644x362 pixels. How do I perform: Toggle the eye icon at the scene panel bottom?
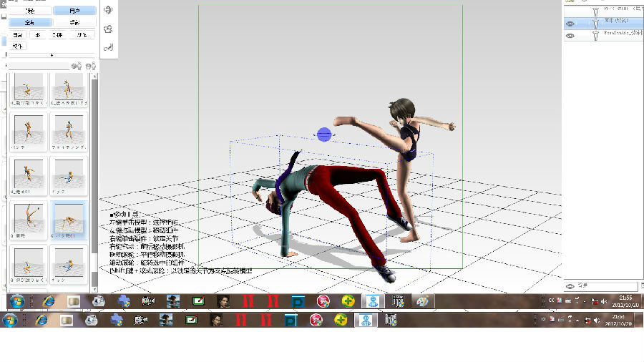[x=570, y=286]
